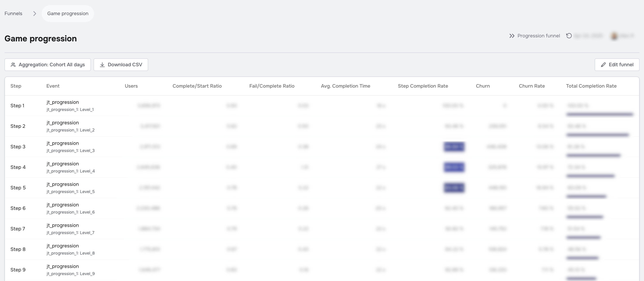Select the Step 4 row label
The image size is (644, 281).
(18, 167)
